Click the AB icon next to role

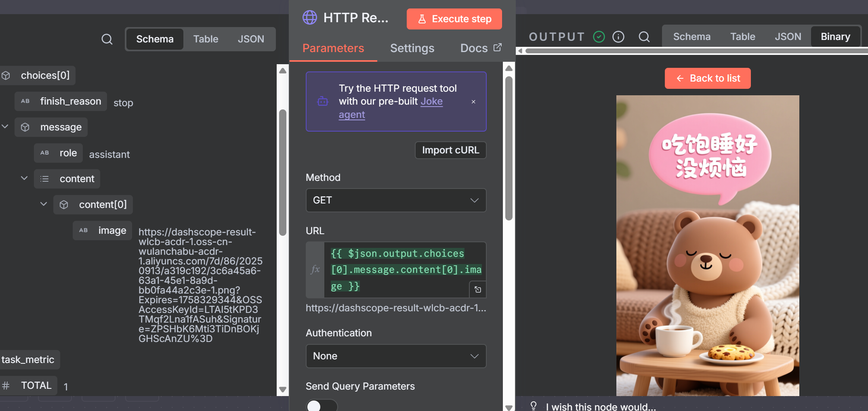click(x=44, y=153)
